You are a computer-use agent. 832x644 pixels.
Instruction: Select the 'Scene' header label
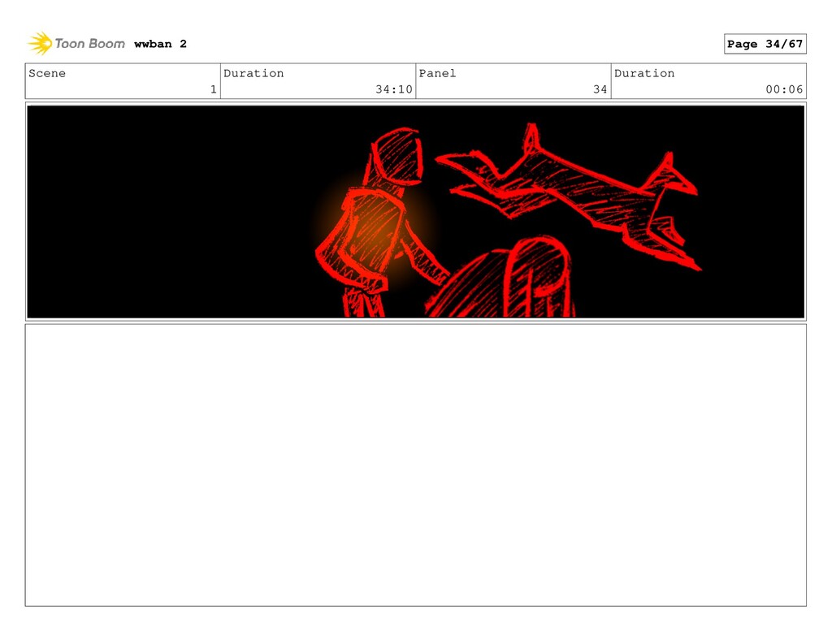pyautogui.click(x=47, y=73)
